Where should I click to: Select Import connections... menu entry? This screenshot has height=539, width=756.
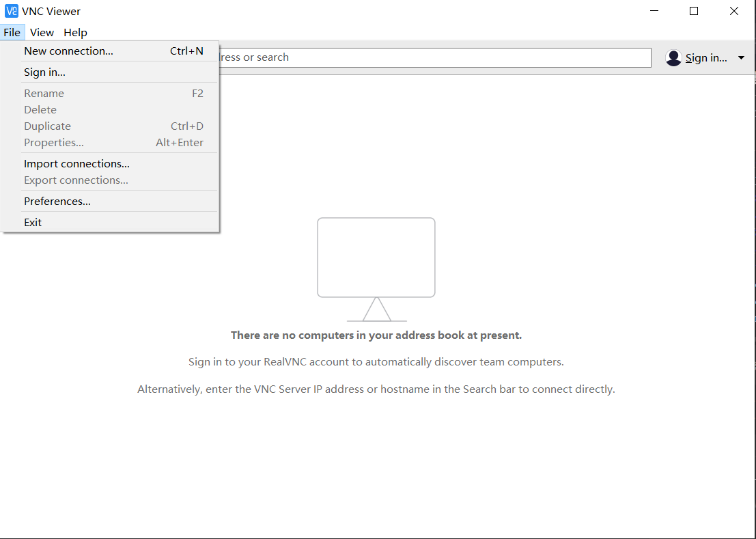[76, 164]
